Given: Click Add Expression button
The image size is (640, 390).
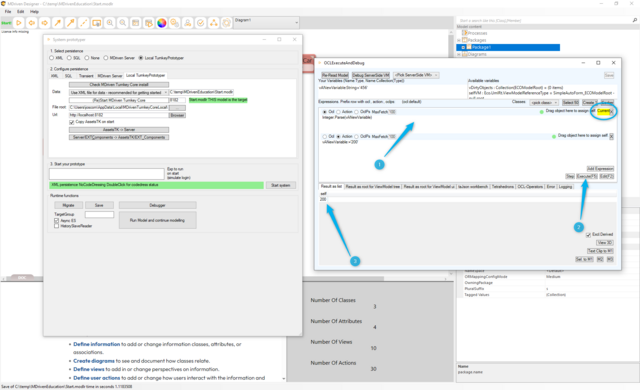Looking at the screenshot, I should (x=600, y=168).
